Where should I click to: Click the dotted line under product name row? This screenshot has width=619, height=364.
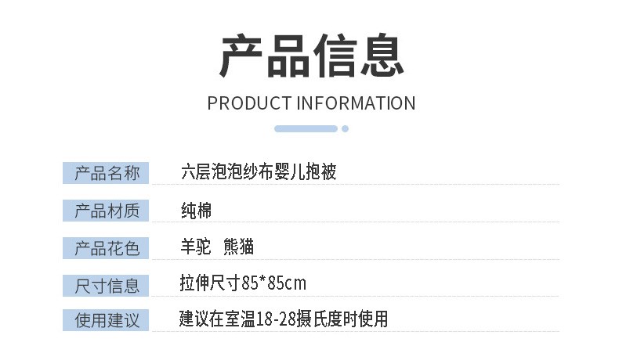[x=356, y=184]
